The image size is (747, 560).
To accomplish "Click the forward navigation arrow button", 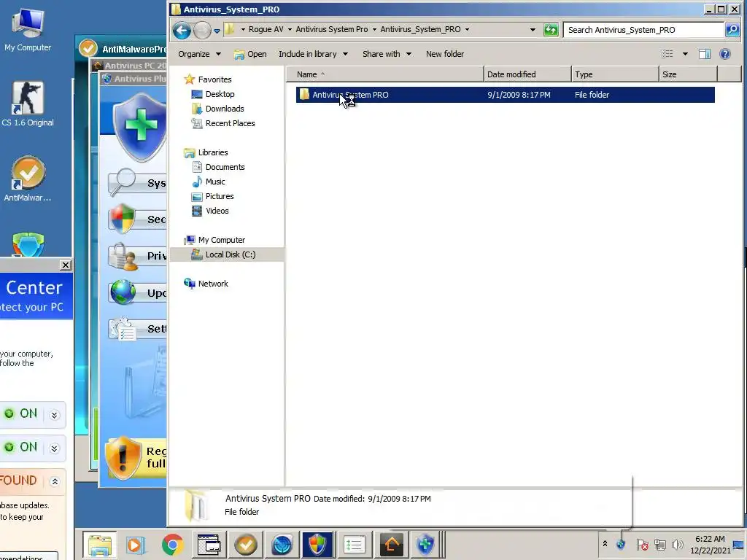I will coord(202,31).
